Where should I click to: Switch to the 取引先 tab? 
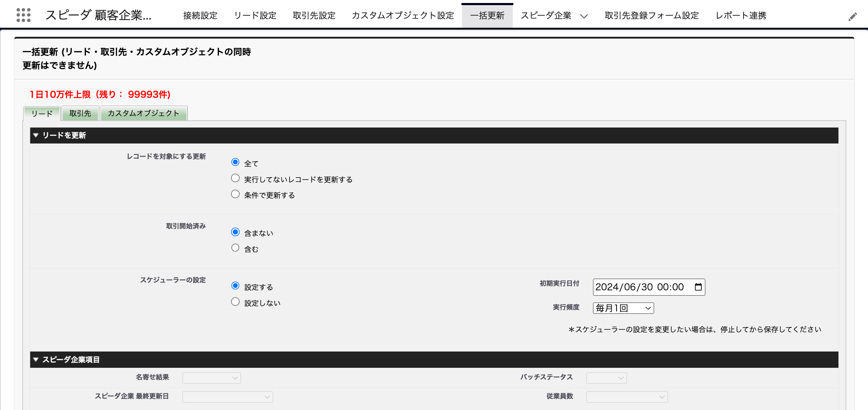click(x=80, y=113)
